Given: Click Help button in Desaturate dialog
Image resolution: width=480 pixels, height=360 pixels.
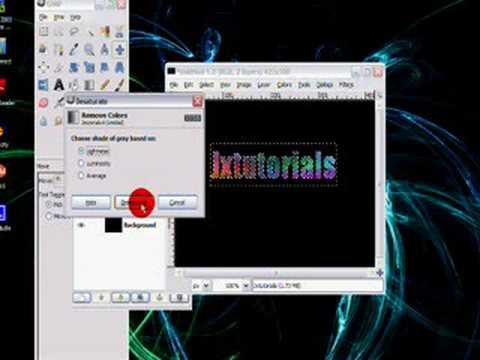Looking at the screenshot, I should (x=91, y=202).
